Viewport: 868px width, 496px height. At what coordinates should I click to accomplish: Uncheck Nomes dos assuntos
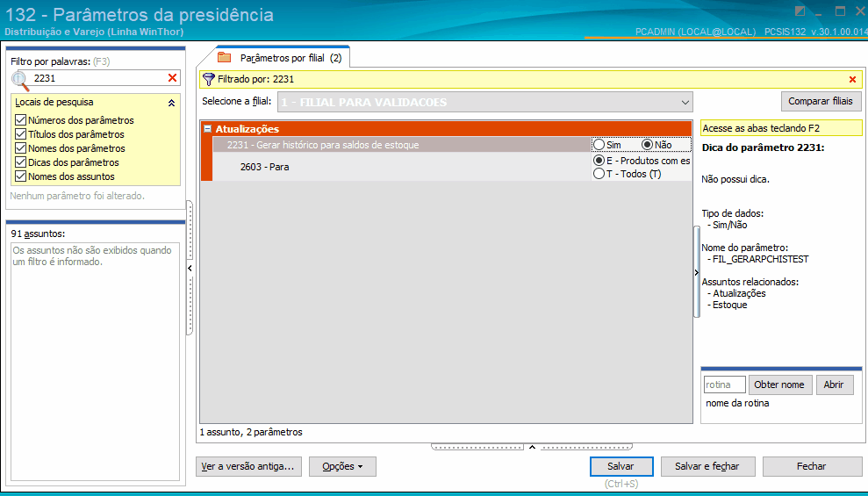pyautogui.click(x=20, y=176)
